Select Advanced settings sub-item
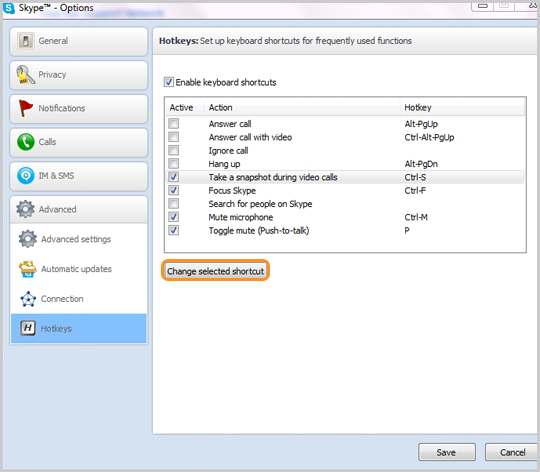 tap(79, 239)
